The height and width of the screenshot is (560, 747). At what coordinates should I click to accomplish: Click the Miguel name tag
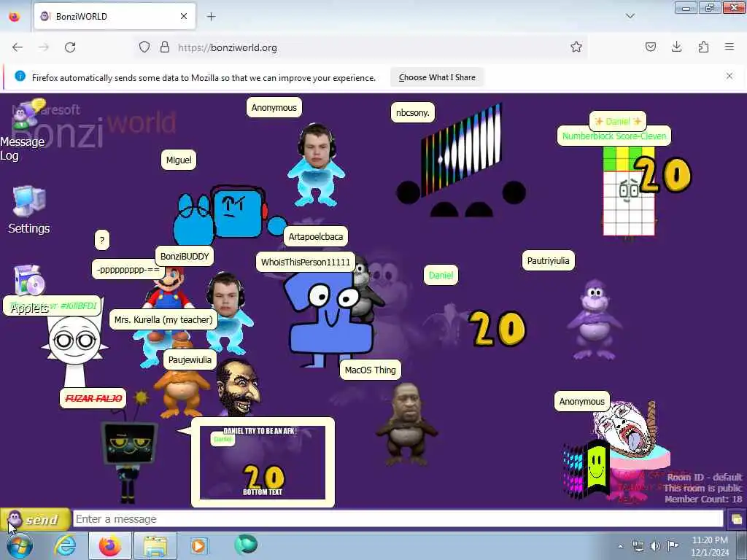179,160
